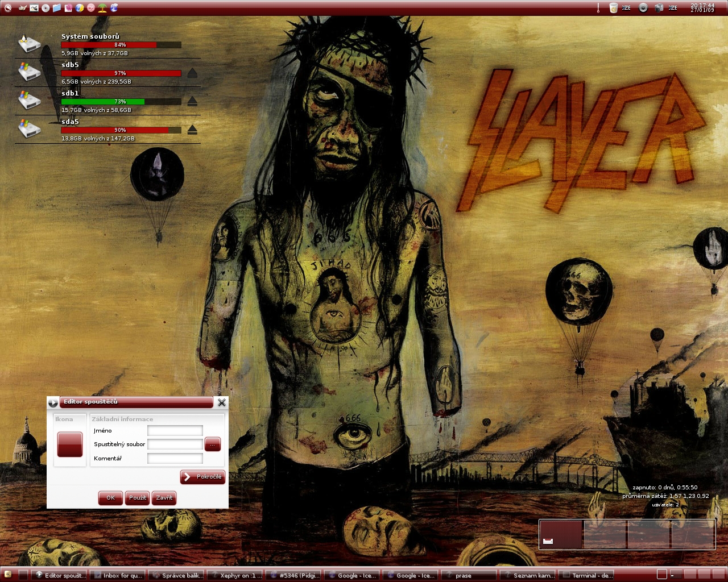Open the image viewer launcher in top panel
The height and width of the screenshot is (582, 728).
pos(34,8)
